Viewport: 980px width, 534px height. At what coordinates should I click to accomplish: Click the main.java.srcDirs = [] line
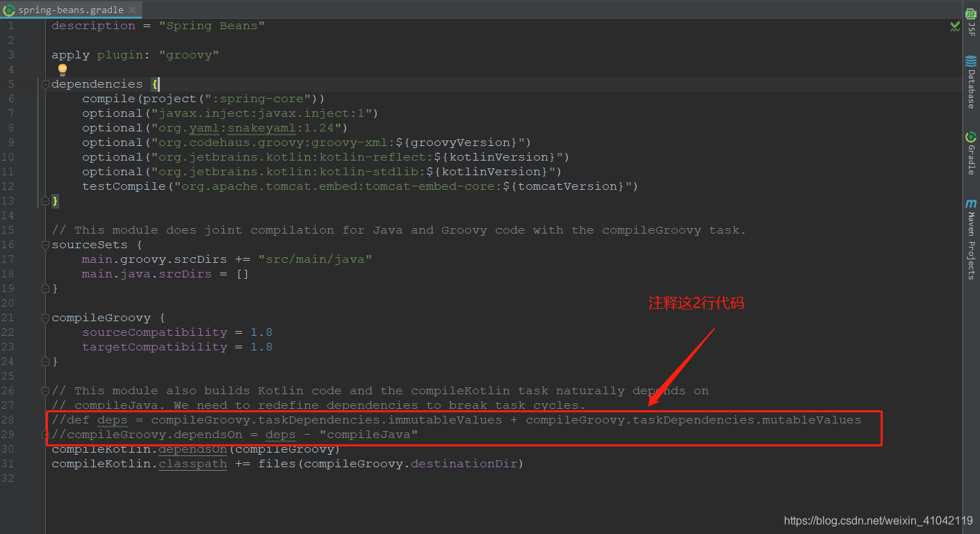[x=165, y=274]
